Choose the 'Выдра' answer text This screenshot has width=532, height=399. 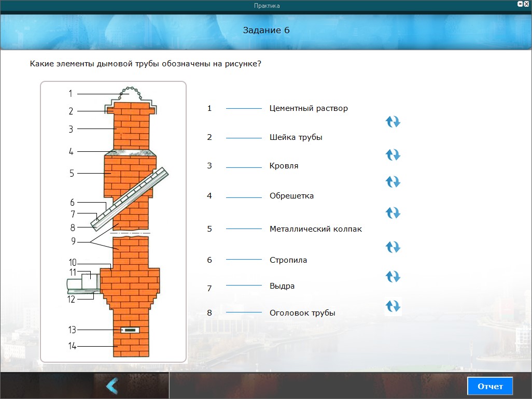coord(282,286)
